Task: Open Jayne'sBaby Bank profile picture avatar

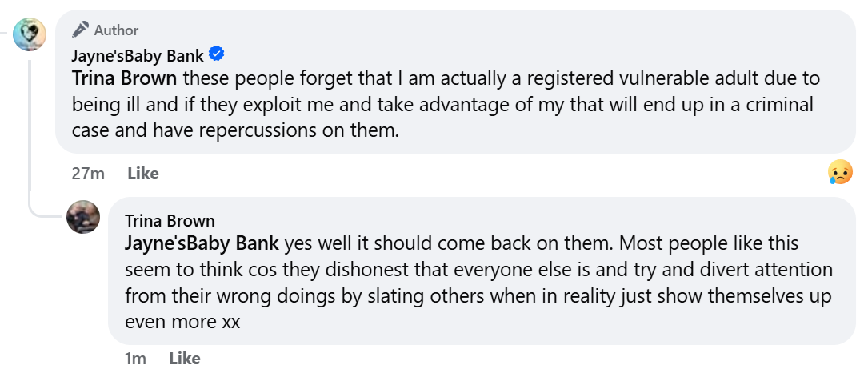Action: [x=30, y=34]
